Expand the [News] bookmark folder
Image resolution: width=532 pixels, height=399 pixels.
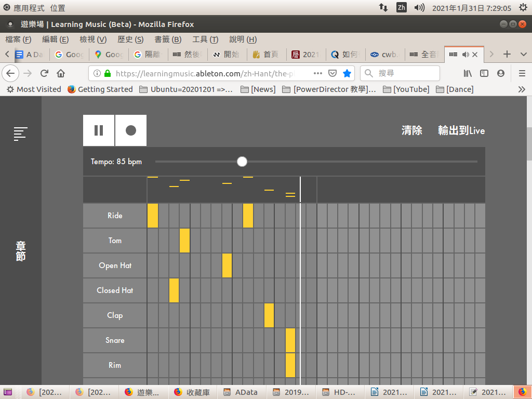(258, 89)
